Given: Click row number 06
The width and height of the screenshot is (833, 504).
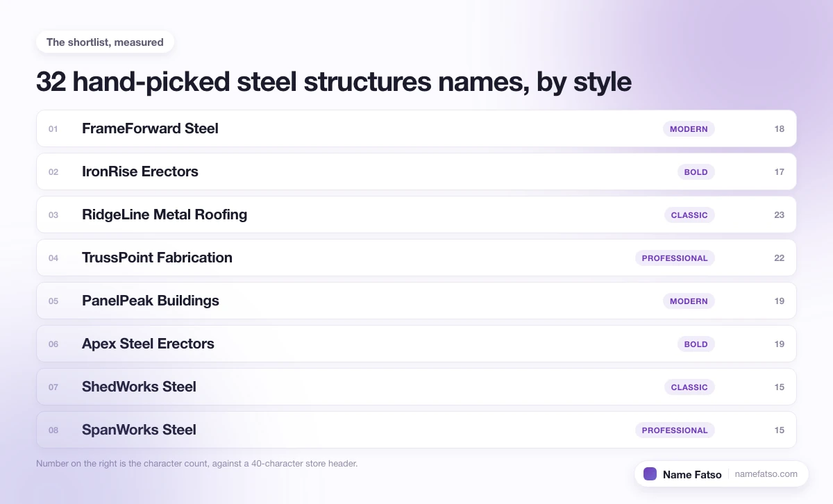Looking at the screenshot, I should pos(53,344).
